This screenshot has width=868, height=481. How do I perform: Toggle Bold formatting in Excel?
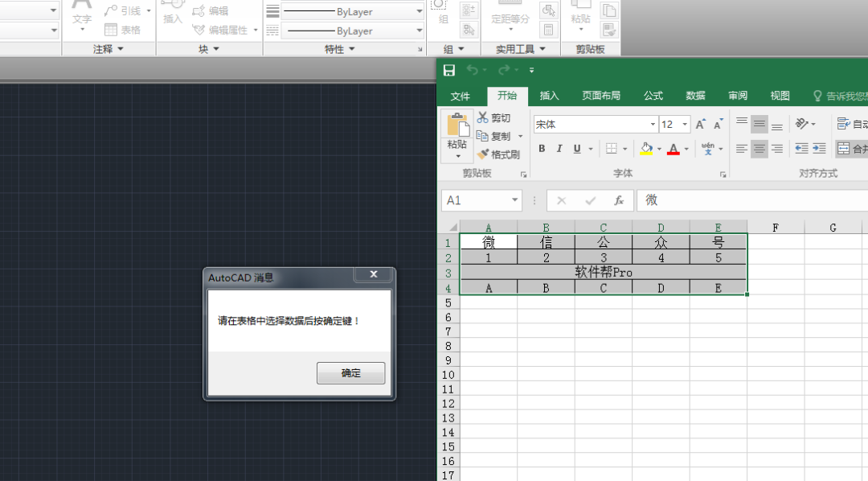542,148
